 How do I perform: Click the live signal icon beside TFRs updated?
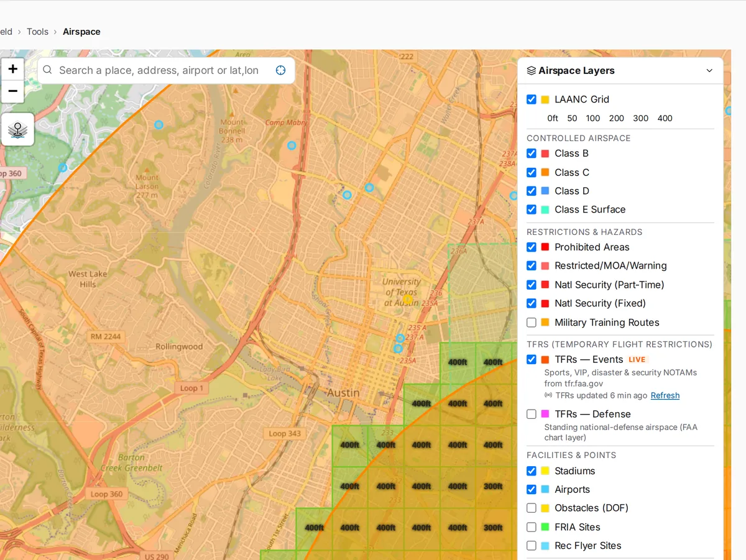pos(548,395)
